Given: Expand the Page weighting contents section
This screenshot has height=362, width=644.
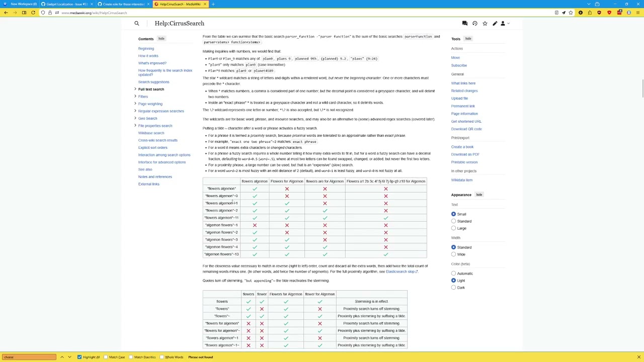Looking at the screenshot, I should click(135, 104).
